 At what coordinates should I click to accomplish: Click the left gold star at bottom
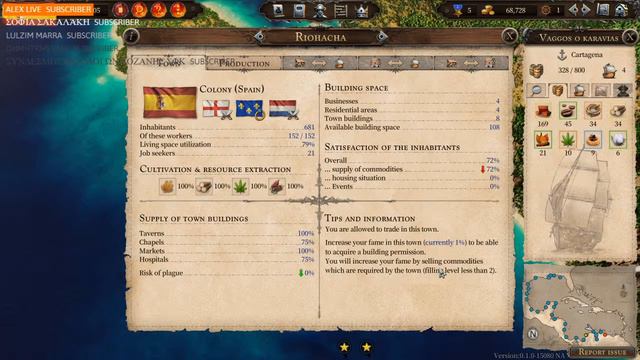coord(344,347)
